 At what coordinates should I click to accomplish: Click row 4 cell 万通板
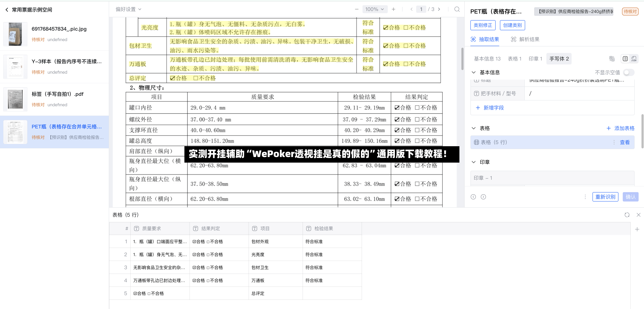point(276,281)
